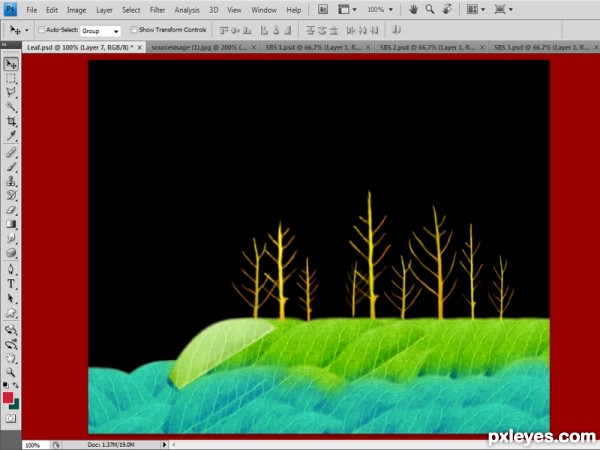The width and height of the screenshot is (600, 450).
Task: Open the status bar info arrow menu
Action: tap(164, 445)
